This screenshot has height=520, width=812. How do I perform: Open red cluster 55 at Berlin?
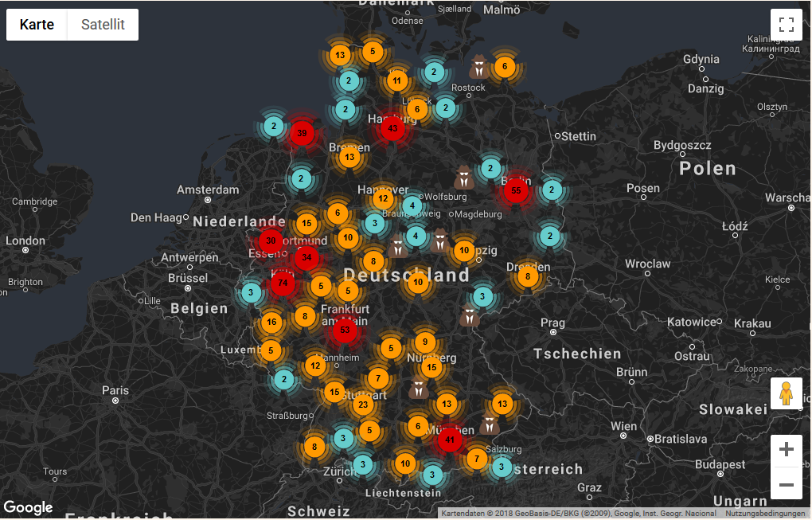[x=516, y=190]
